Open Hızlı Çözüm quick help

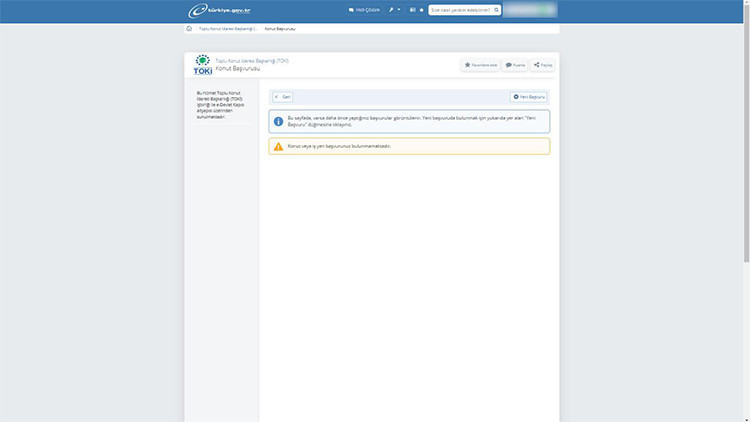364,10
